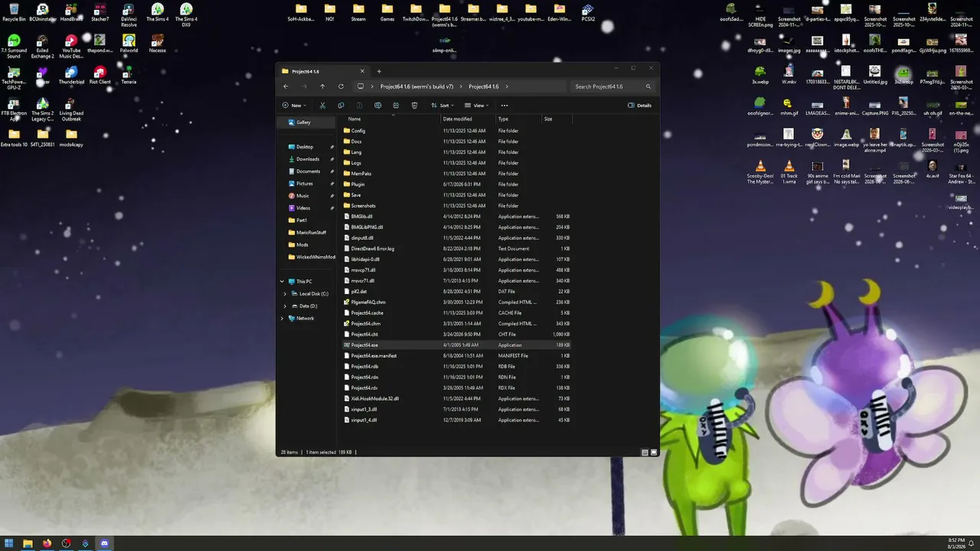The height and width of the screenshot is (551, 980).
Task: Select the YouTube Music Desktop shortcut
Action: click(x=71, y=46)
